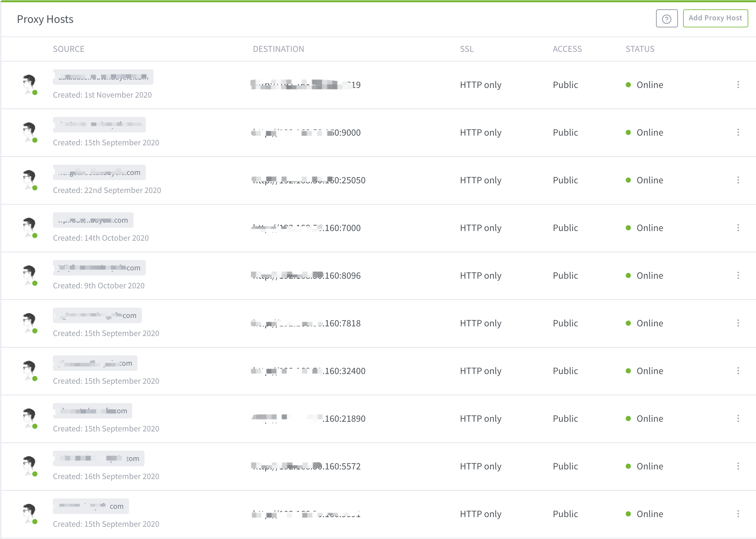The image size is (756, 539).
Task: Click Online status dot for the port 21890 host
Action: [x=628, y=419]
